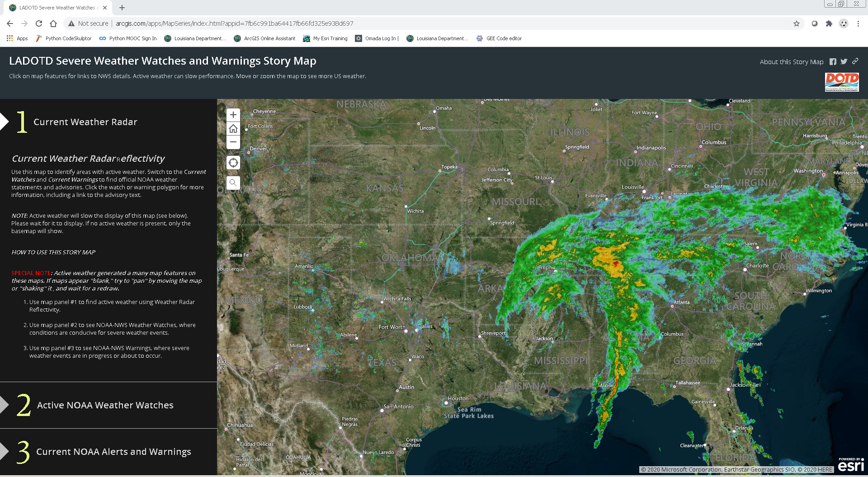Click the Tallahassee map label
Viewport: 868px width, 477px height.
[x=688, y=383]
